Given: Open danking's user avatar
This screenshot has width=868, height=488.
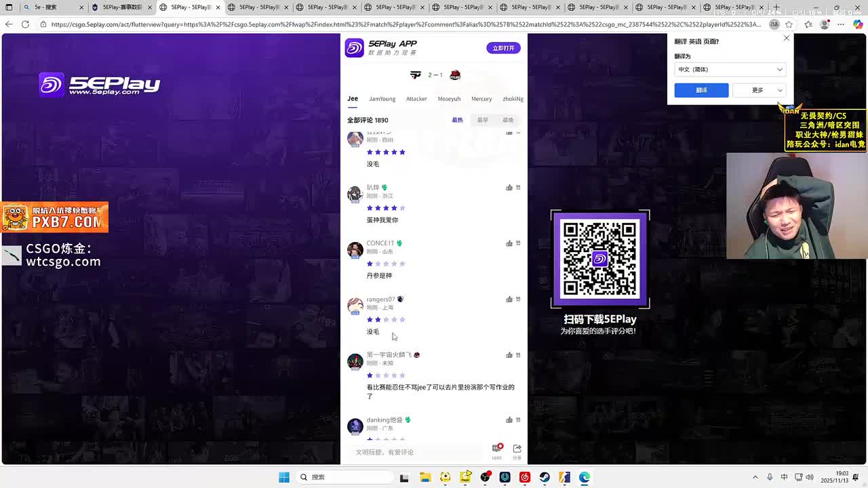Looking at the screenshot, I should [355, 426].
